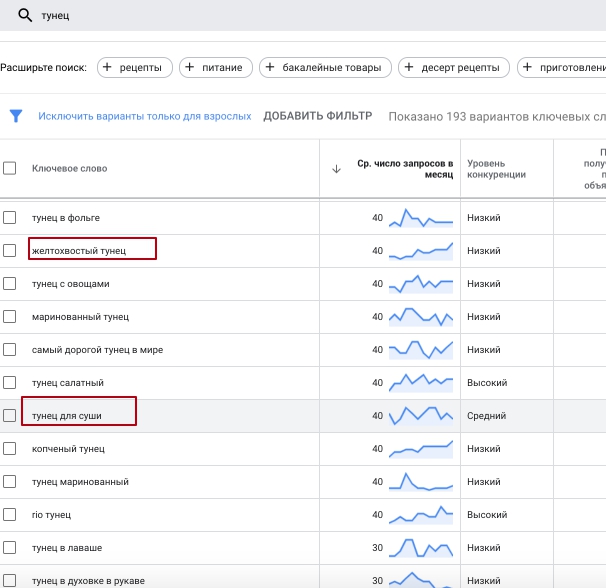
Task: Check the box for тунец в духовке в рукаве
Action: coord(10,581)
